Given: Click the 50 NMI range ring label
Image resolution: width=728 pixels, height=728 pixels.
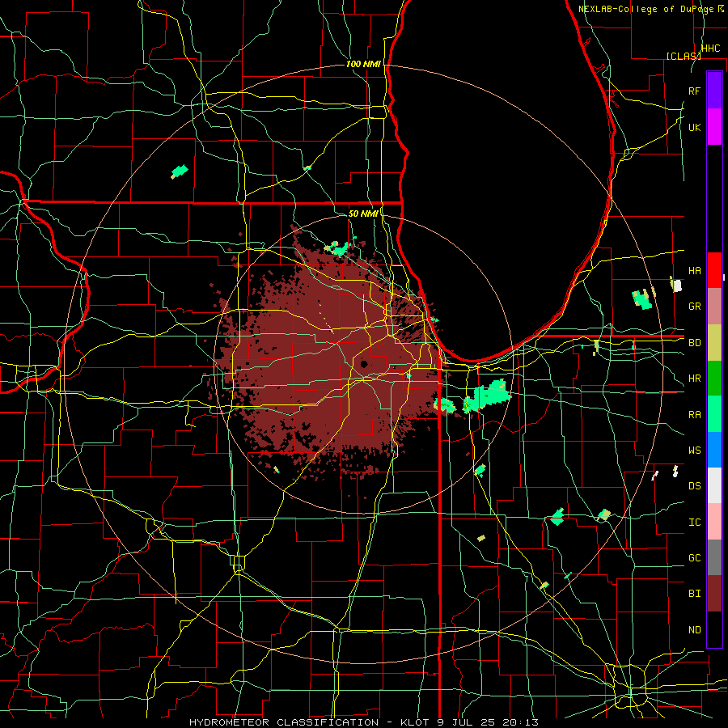Looking at the screenshot, I should pos(363,214).
